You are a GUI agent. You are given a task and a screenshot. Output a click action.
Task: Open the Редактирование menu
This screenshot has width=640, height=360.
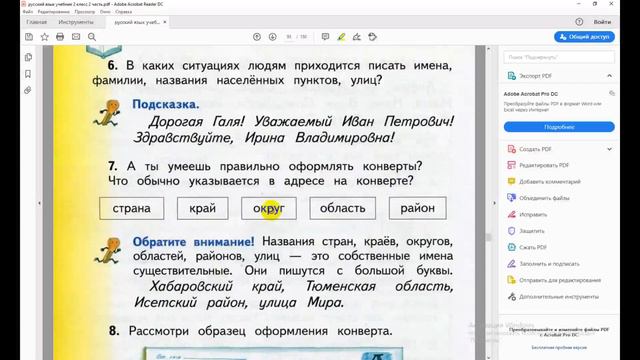53,12
